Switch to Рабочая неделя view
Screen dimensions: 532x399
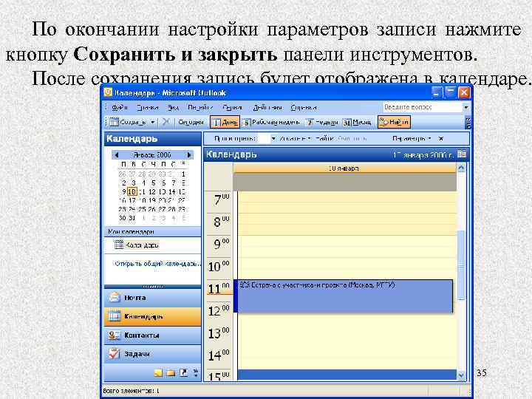pyautogui.click(x=271, y=122)
